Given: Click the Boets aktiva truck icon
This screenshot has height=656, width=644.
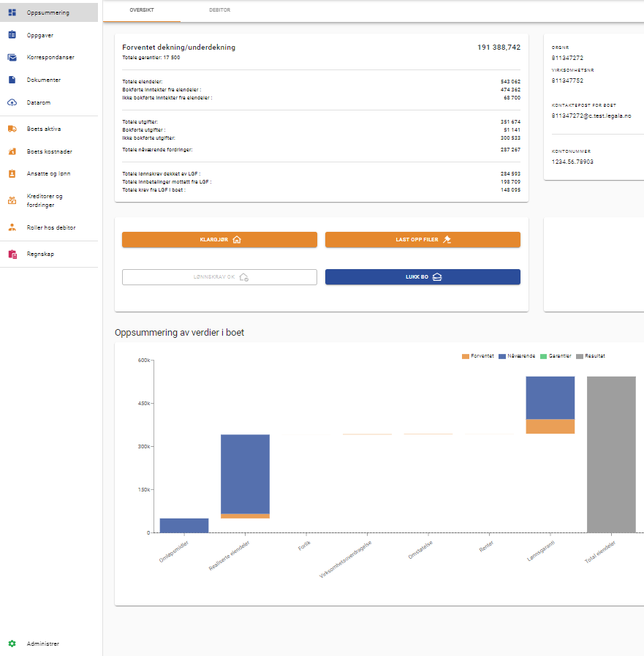Looking at the screenshot, I should [12, 129].
